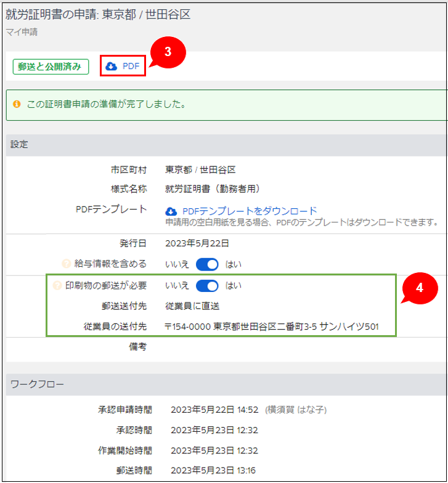Download the certificate via the PDF button

click(123, 66)
